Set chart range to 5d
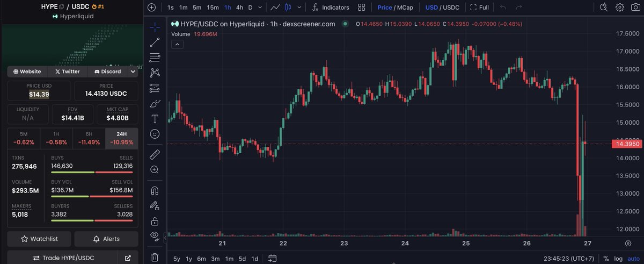The width and height of the screenshot is (644, 264). click(x=242, y=259)
